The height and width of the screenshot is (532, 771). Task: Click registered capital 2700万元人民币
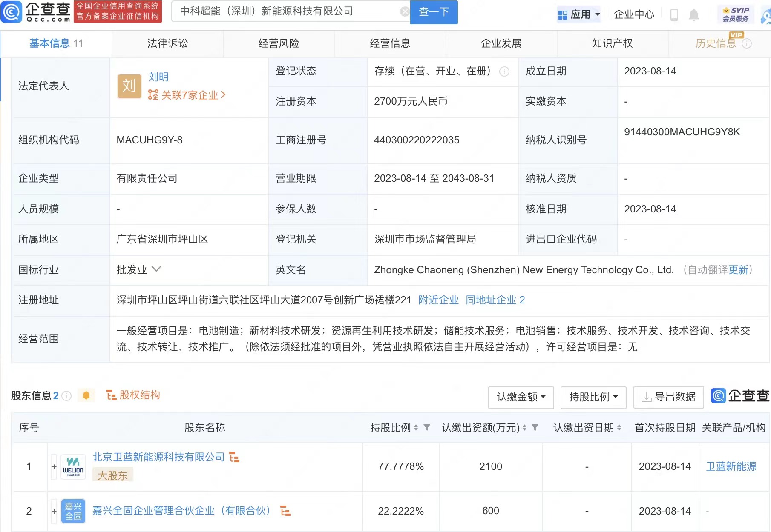pos(411,101)
